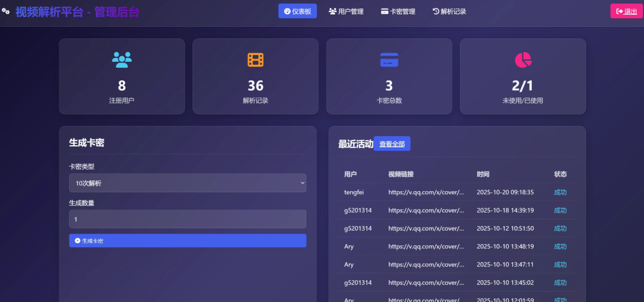This screenshot has height=302, width=644.
Task: Click the 视频解析平台 - 管理后台 title
Action: pos(77,12)
